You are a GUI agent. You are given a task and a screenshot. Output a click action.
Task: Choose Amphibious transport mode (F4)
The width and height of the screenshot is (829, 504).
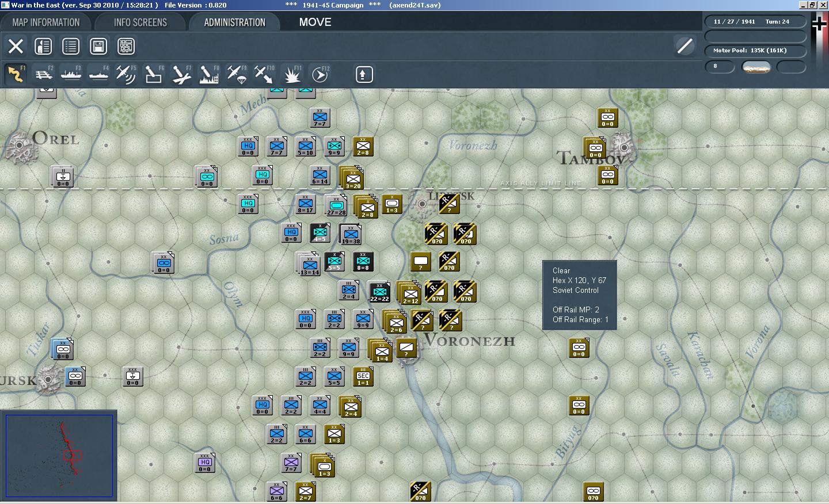[x=99, y=74]
